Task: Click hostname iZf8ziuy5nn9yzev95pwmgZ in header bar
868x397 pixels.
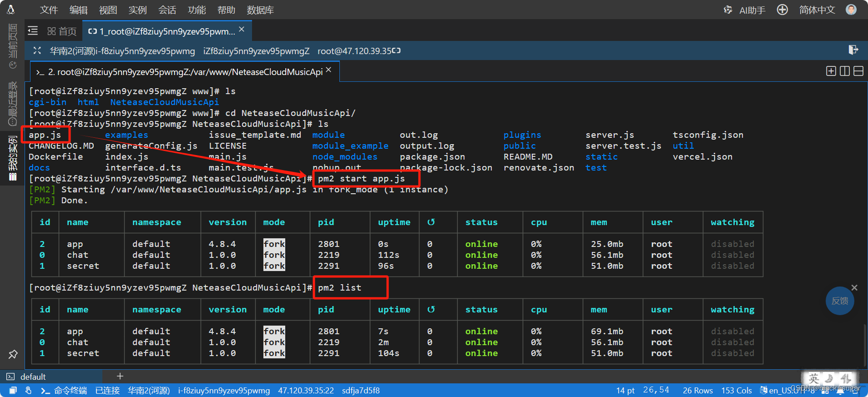Action: click(x=256, y=51)
